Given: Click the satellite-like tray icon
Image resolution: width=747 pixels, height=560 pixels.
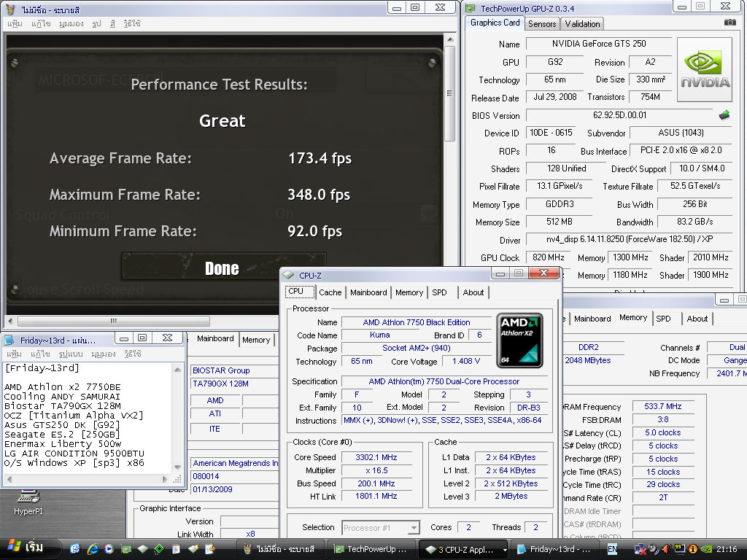Looking at the screenshot, I should click(653, 550).
